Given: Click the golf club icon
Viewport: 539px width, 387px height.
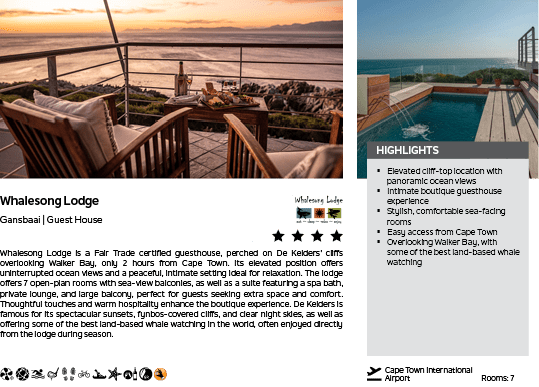Looking at the screenshot, I should click(x=53, y=374).
